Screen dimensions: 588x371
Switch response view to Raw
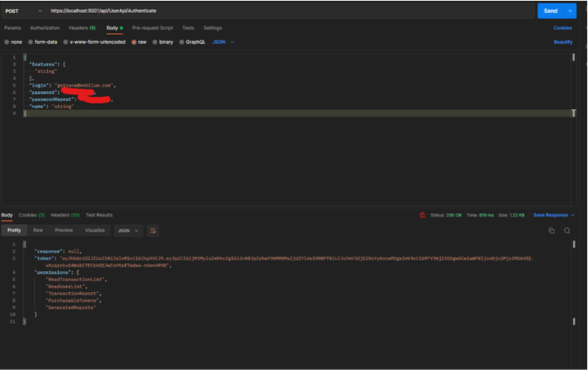pos(38,231)
